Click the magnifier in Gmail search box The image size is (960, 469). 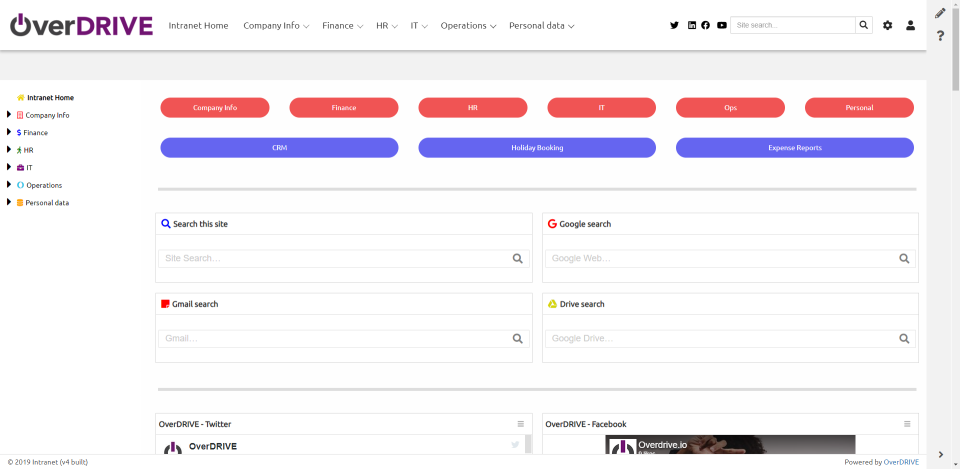(517, 339)
